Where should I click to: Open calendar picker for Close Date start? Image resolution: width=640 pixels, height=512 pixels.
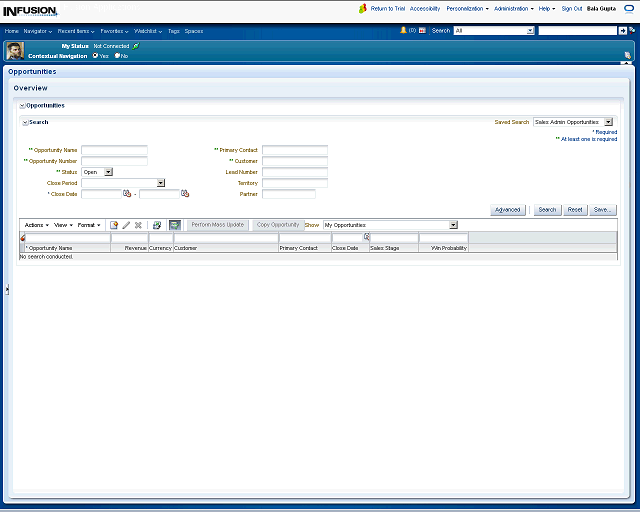tap(127, 194)
